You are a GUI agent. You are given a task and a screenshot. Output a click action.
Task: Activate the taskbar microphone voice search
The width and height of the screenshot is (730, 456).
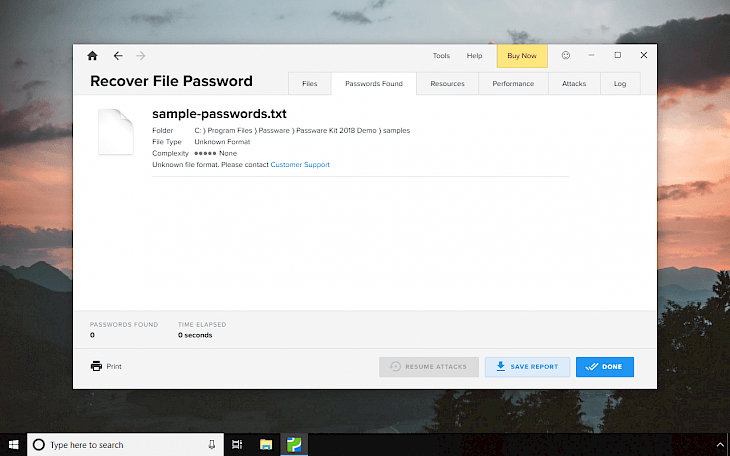(211, 444)
